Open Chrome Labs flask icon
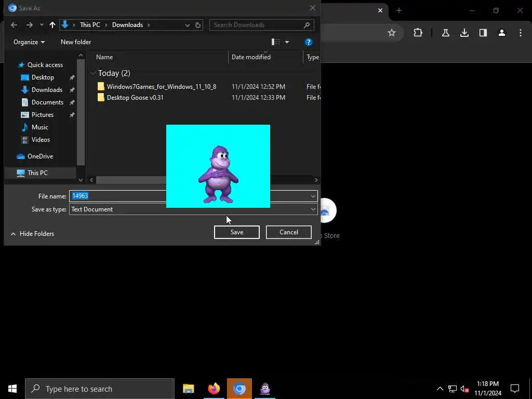Viewport: 532px width, 399px height. click(446, 33)
